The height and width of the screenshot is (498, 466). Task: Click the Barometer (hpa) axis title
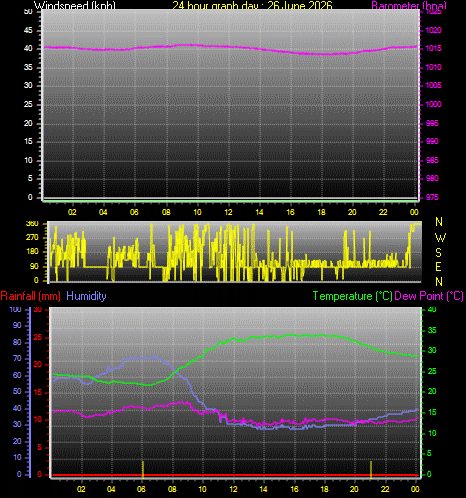coord(409,6)
